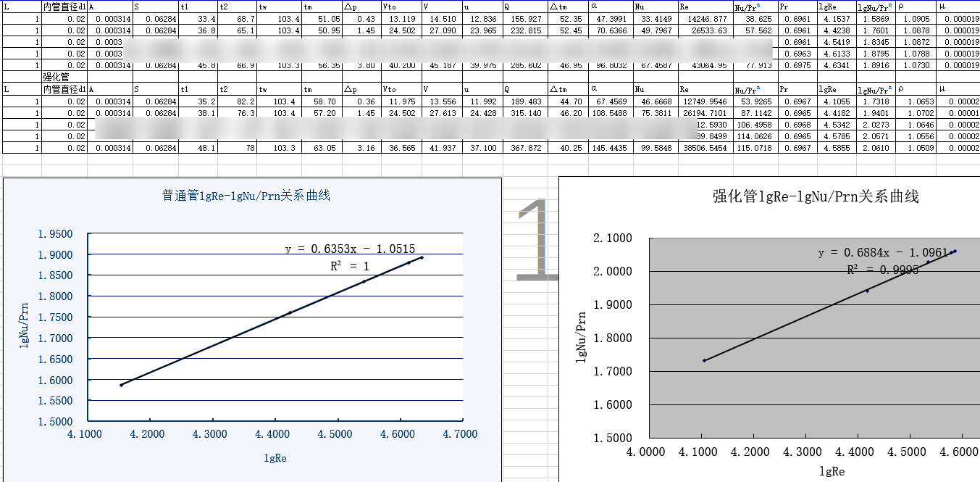This screenshot has height=482, width=980.
Task: Click the 1.9500 vertical axis label
Action: (57, 234)
